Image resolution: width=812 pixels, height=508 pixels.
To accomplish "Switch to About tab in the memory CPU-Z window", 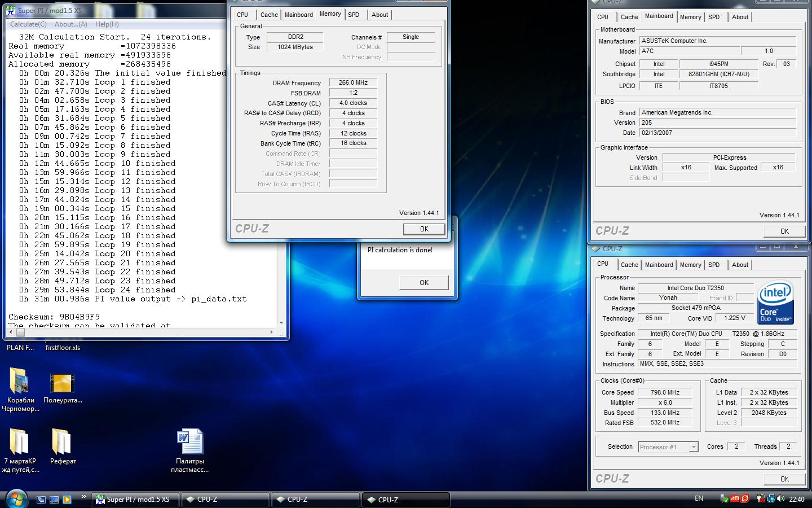I will pos(379,15).
